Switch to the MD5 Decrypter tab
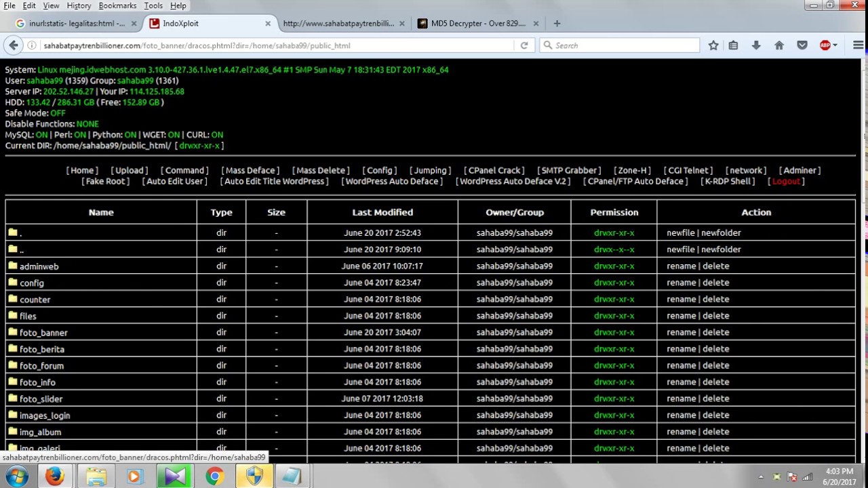 click(x=478, y=23)
